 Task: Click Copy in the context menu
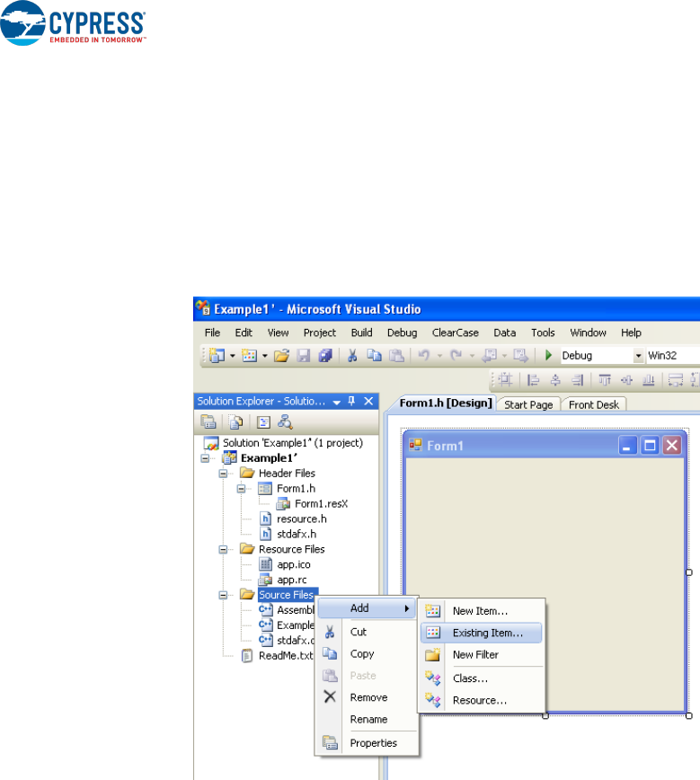pos(367,653)
